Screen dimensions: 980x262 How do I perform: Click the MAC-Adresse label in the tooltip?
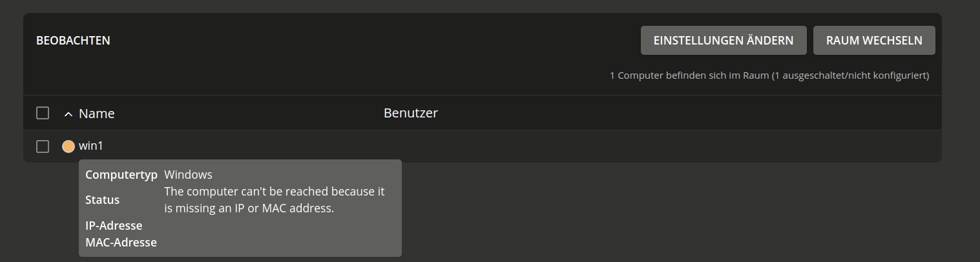click(x=121, y=243)
